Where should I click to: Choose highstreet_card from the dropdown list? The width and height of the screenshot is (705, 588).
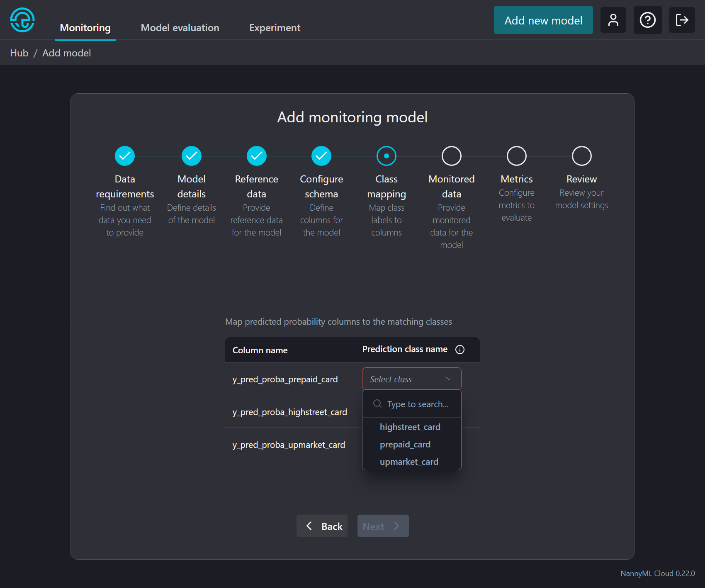pos(410,427)
